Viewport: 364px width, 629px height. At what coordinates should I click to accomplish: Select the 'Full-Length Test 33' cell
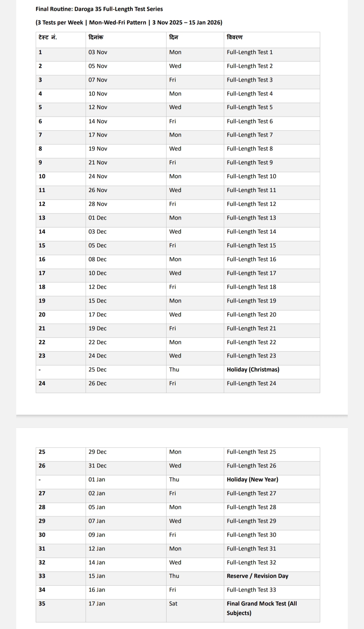click(251, 590)
